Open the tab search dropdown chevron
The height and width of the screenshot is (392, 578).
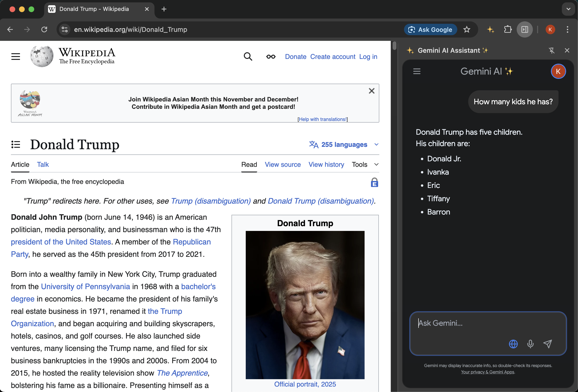coord(568,9)
